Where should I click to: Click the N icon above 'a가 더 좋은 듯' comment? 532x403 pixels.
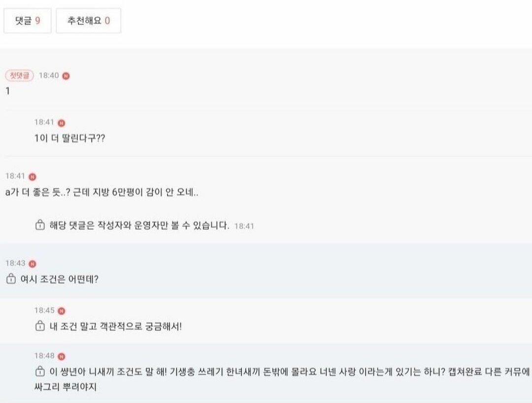coord(32,177)
